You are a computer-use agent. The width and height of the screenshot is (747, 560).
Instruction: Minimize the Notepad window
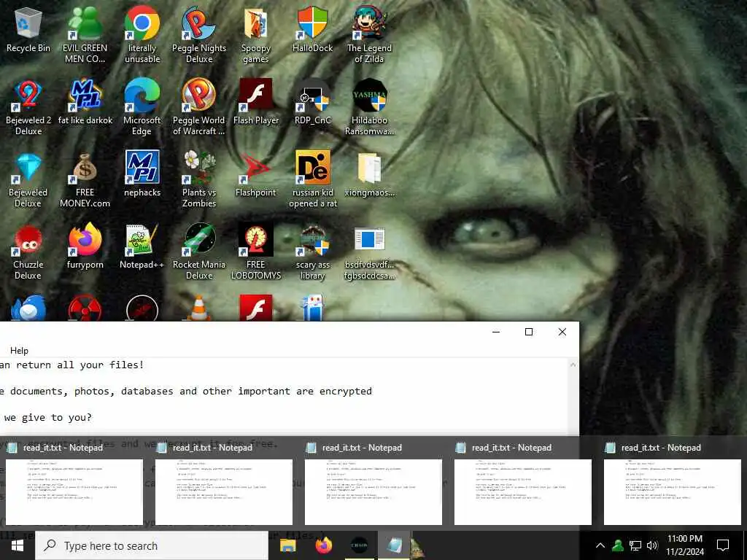(x=496, y=332)
